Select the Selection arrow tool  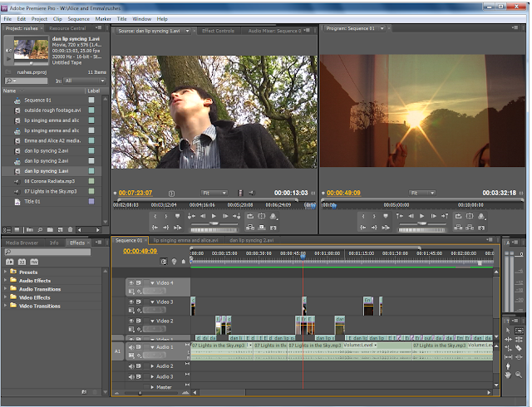pyautogui.click(x=508, y=329)
